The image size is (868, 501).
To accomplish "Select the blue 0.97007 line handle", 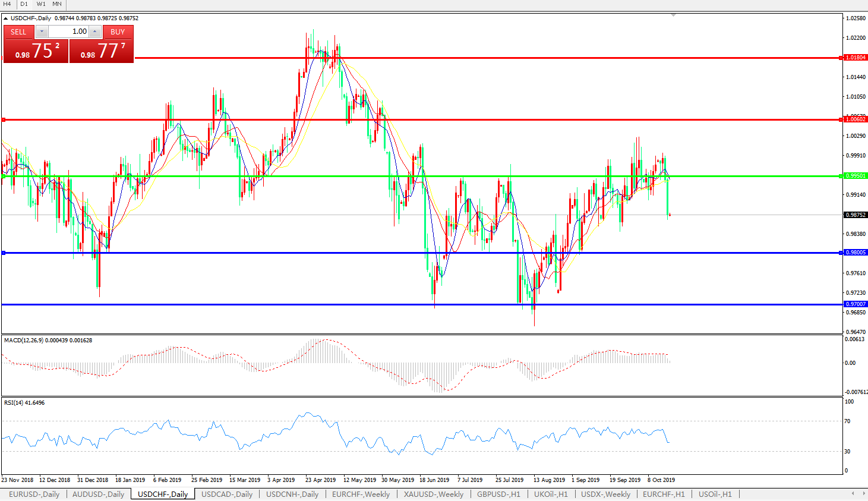I will (x=4, y=305).
